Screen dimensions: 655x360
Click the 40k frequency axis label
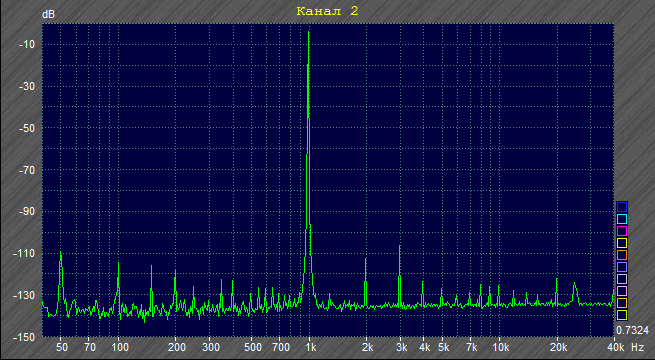(x=616, y=347)
